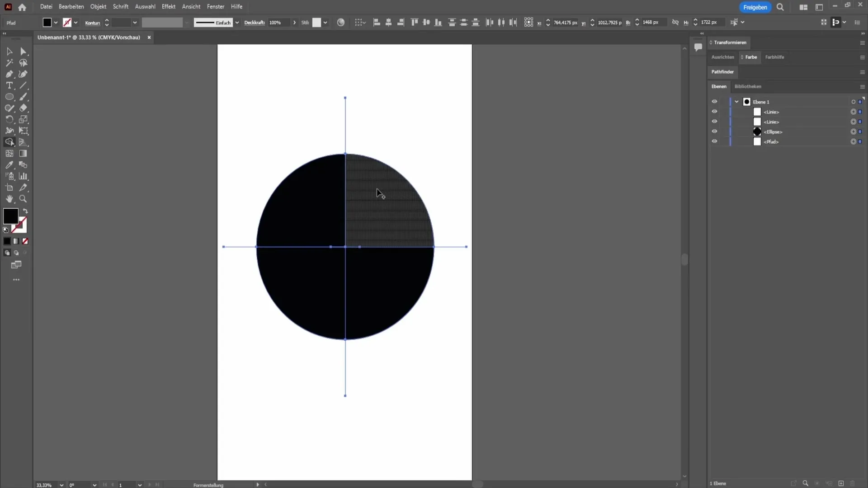Open the Farbe tab in properties

751,56
